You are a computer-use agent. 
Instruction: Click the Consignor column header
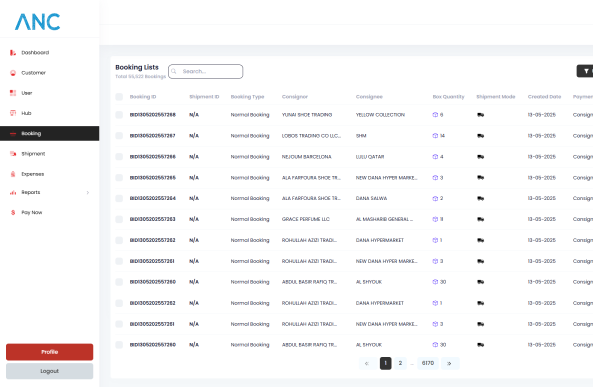pos(295,97)
